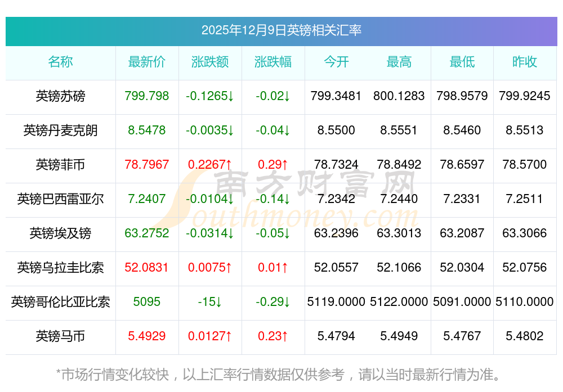Click latest price 5095
The image size is (563, 392).
pyautogui.click(x=147, y=301)
